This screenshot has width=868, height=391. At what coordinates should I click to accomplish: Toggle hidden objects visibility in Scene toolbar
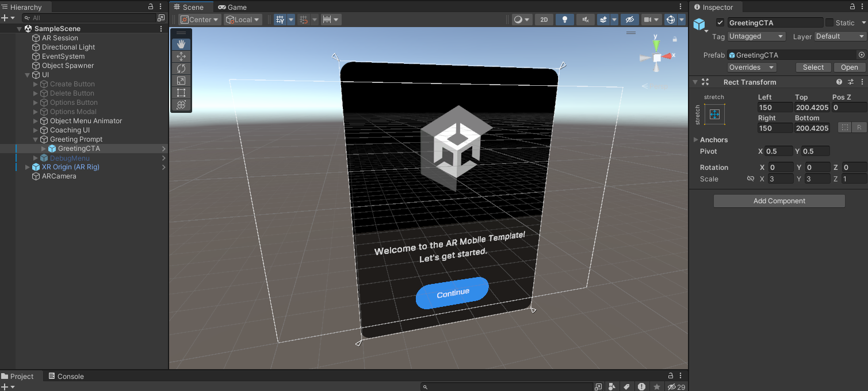[x=629, y=20]
